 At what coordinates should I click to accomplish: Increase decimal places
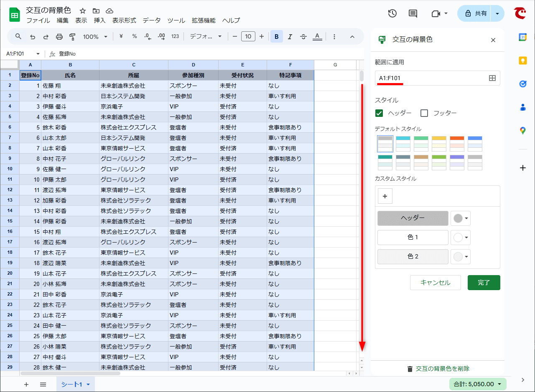tap(161, 37)
